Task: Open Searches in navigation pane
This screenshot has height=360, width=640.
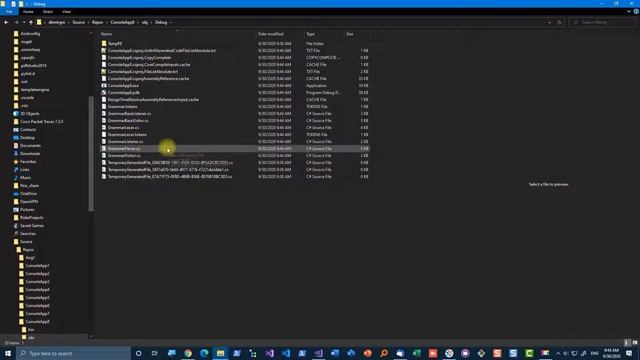Action: point(28,233)
